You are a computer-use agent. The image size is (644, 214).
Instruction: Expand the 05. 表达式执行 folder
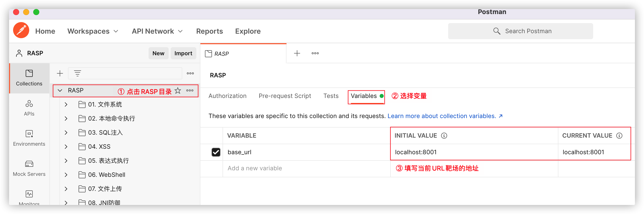66,161
